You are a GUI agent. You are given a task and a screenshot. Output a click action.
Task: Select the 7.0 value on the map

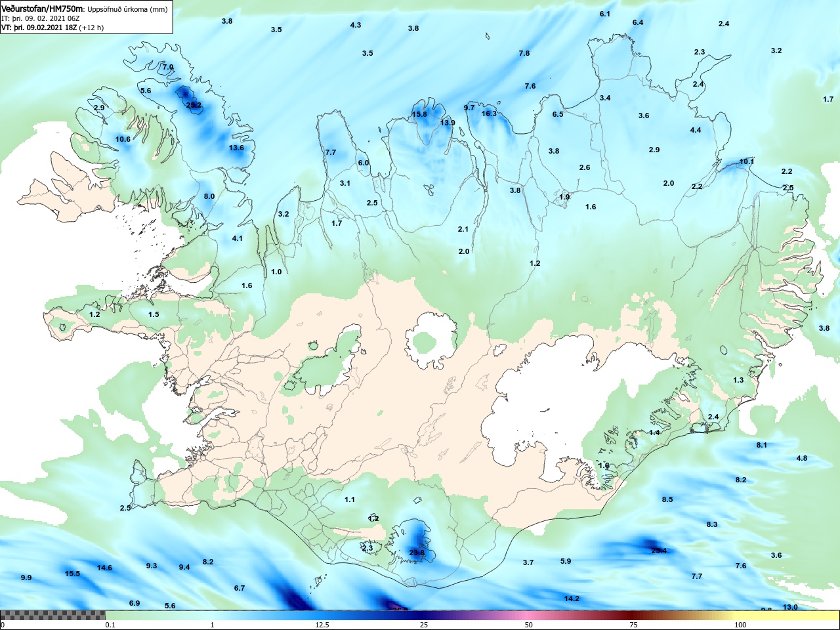168,67
